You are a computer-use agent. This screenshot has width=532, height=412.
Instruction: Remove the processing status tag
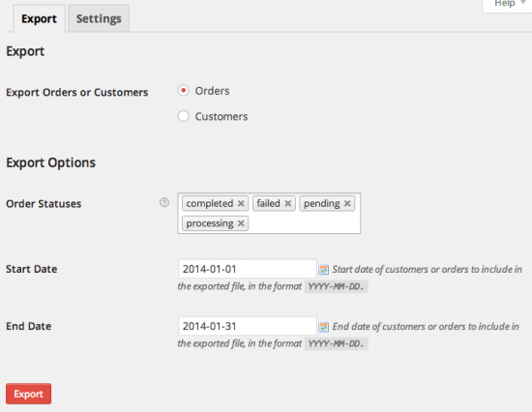(241, 223)
